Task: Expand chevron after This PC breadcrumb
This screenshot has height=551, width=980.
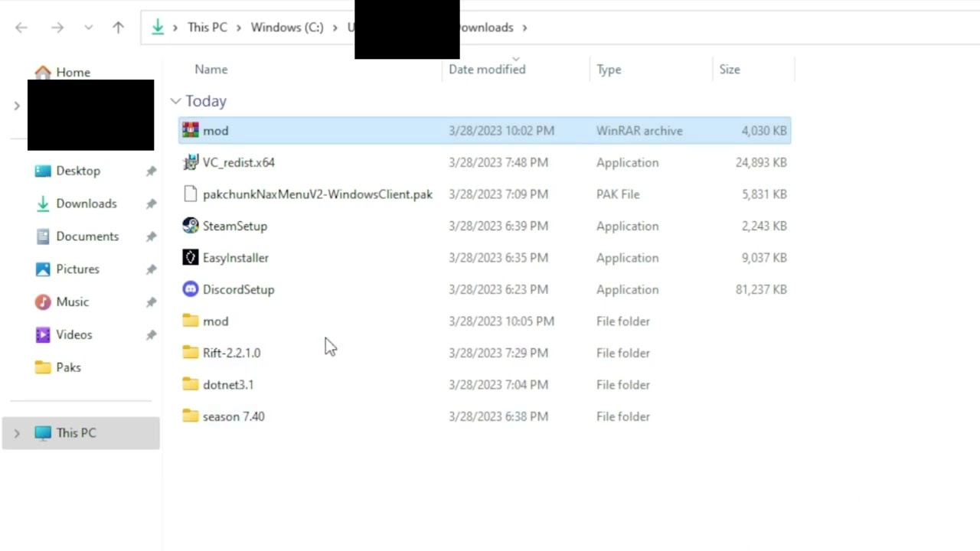Action: pos(239,28)
